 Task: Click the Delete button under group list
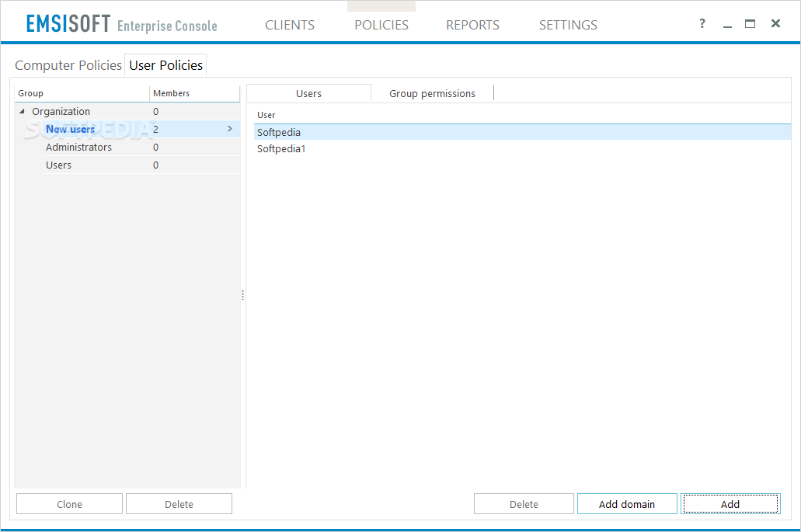[x=179, y=504]
